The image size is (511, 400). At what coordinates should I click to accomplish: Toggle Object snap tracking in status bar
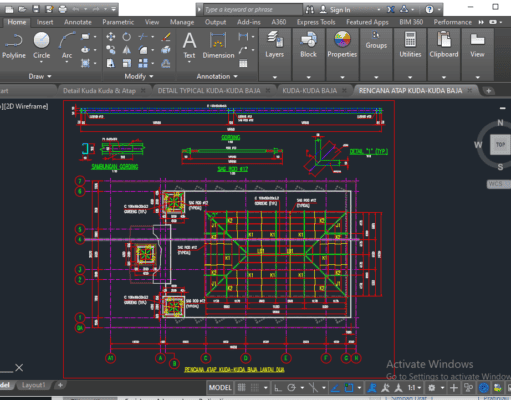pos(335,387)
